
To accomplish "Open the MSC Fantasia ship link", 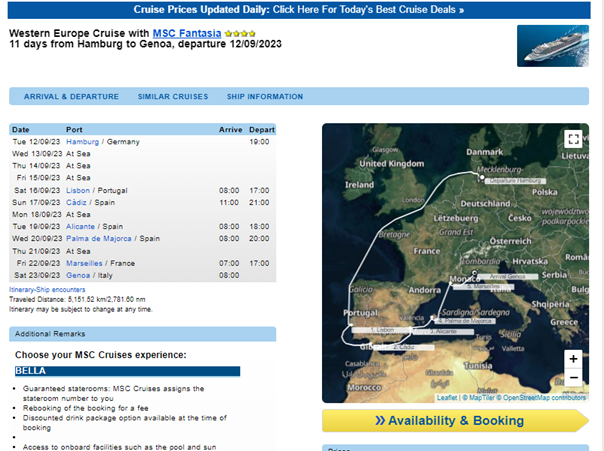I will [x=187, y=34].
